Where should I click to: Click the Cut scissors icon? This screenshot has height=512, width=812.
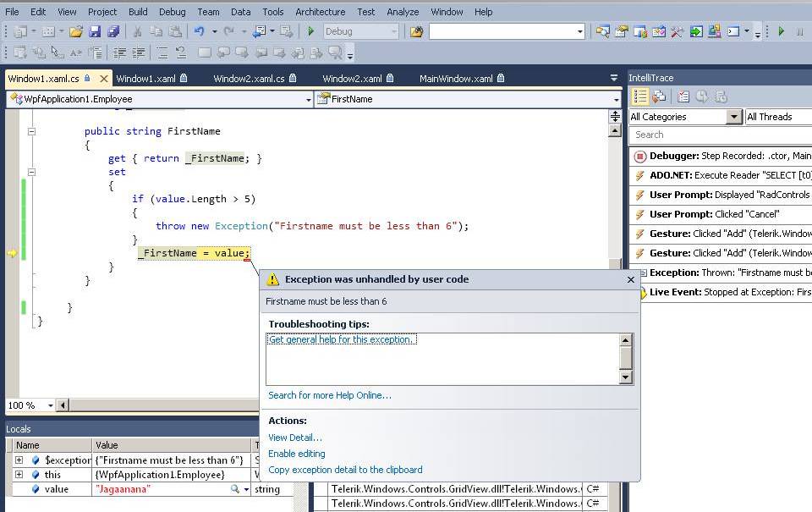point(137,31)
